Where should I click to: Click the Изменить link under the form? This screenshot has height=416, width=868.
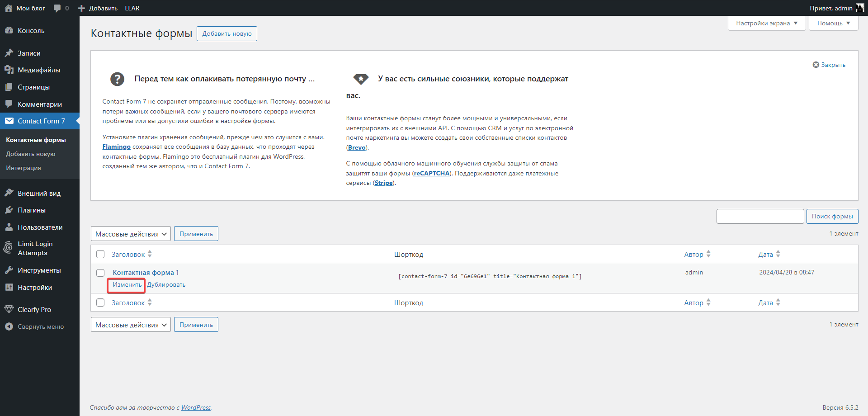click(x=127, y=284)
